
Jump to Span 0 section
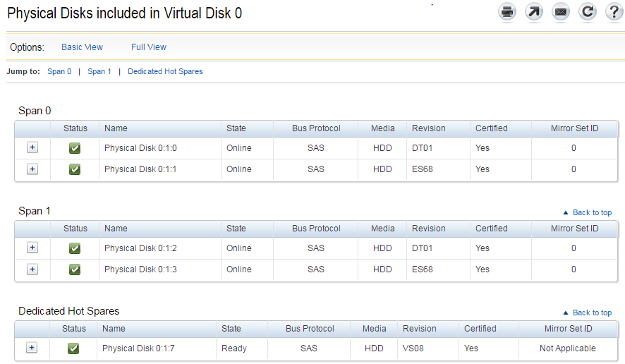(59, 71)
